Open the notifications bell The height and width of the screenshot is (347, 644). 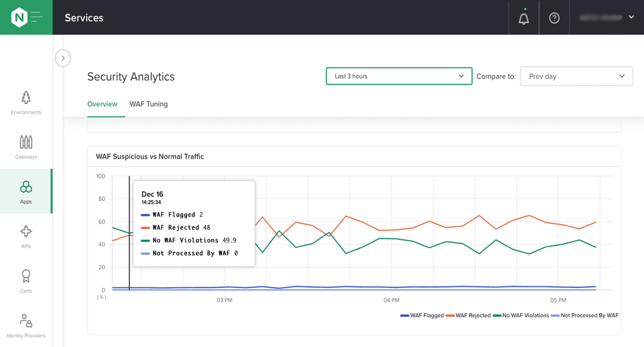click(x=524, y=18)
